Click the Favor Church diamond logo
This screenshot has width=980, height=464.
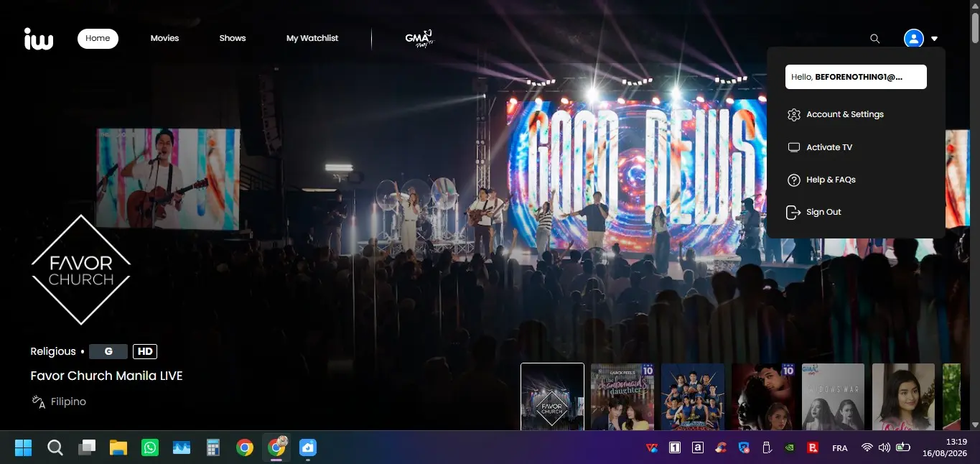(x=81, y=270)
